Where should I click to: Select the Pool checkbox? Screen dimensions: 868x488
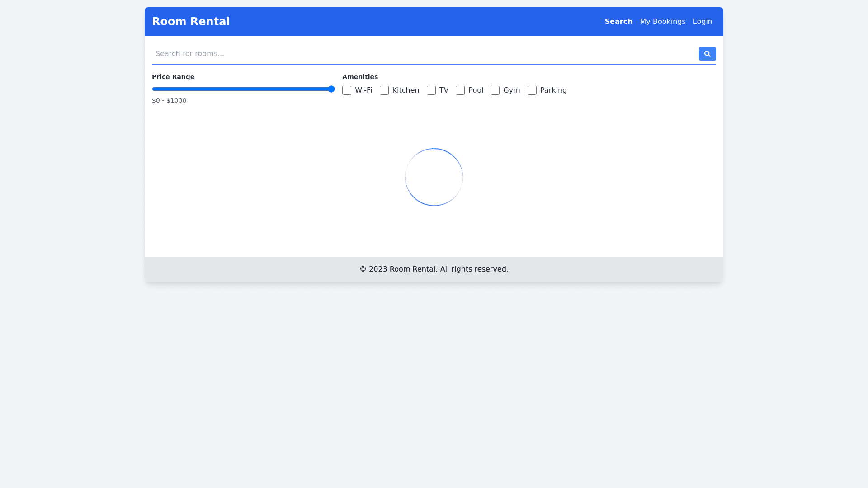(460, 90)
